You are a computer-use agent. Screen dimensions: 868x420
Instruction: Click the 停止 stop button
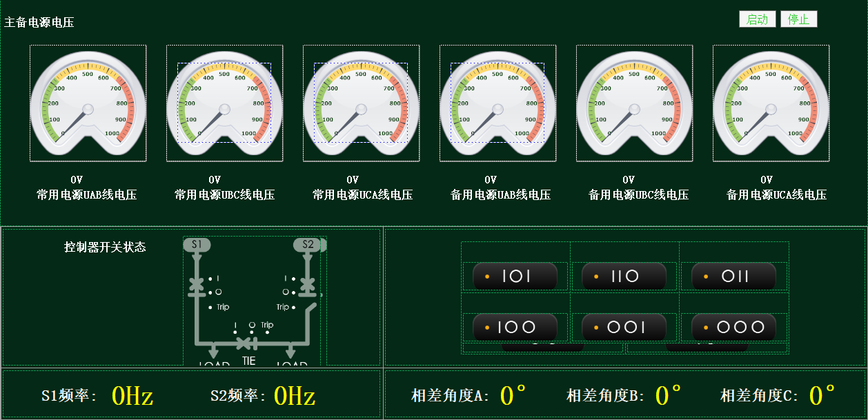(x=799, y=19)
